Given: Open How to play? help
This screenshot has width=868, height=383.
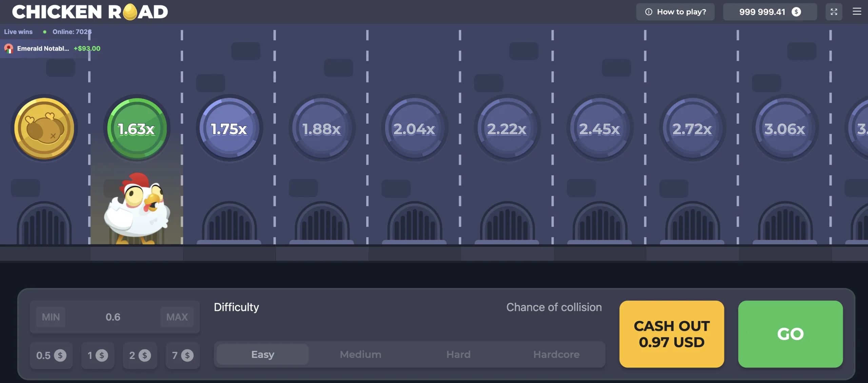Looking at the screenshot, I should click(675, 12).
